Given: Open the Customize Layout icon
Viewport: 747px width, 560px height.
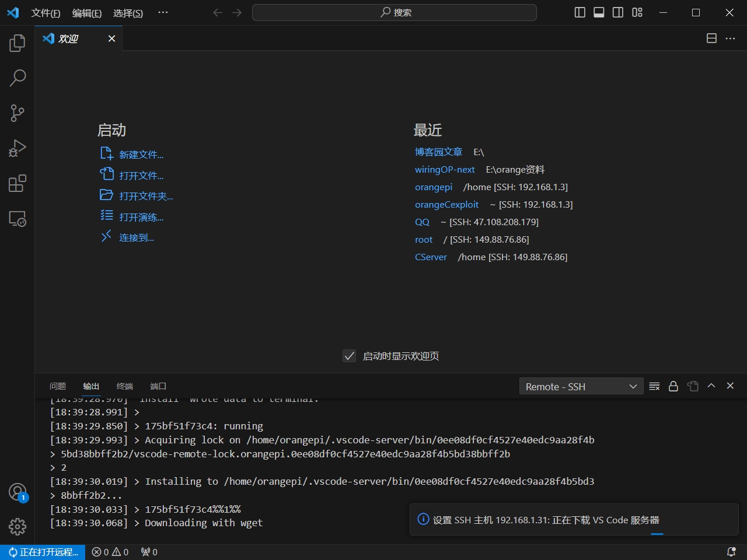Looking at the screenshot, I should click(x=637, y=12).
